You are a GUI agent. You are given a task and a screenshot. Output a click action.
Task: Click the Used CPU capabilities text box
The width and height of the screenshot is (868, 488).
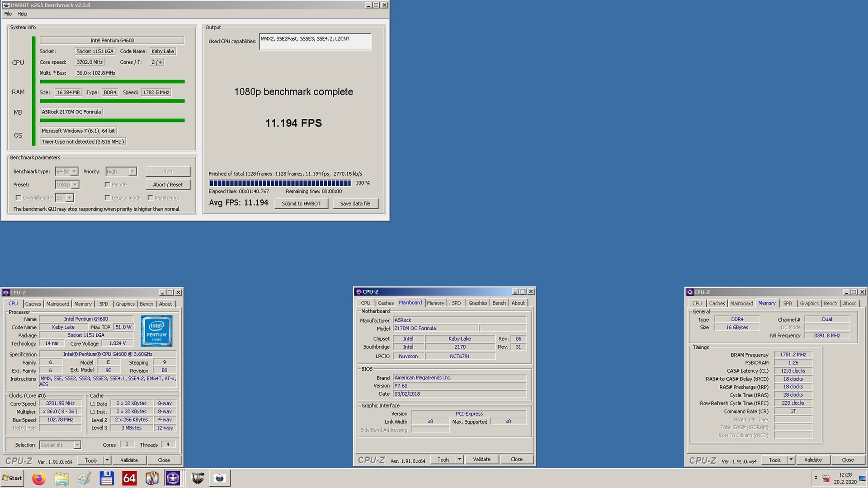pos(315,42)
